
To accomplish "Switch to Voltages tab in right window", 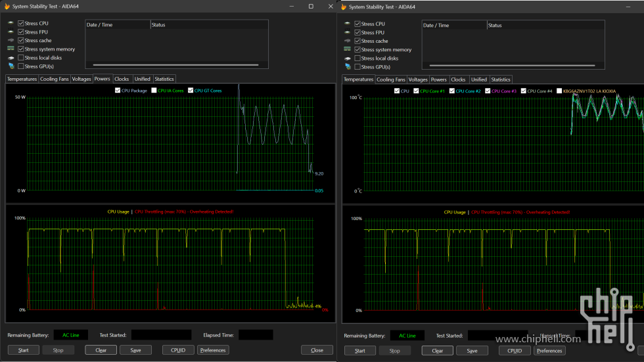I will 418,79.
